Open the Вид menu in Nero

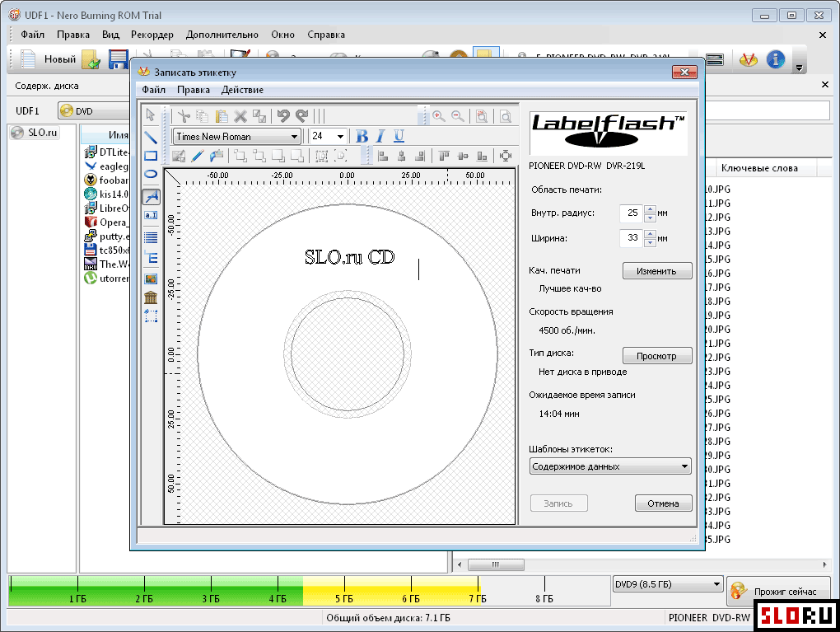click(110, 35)
